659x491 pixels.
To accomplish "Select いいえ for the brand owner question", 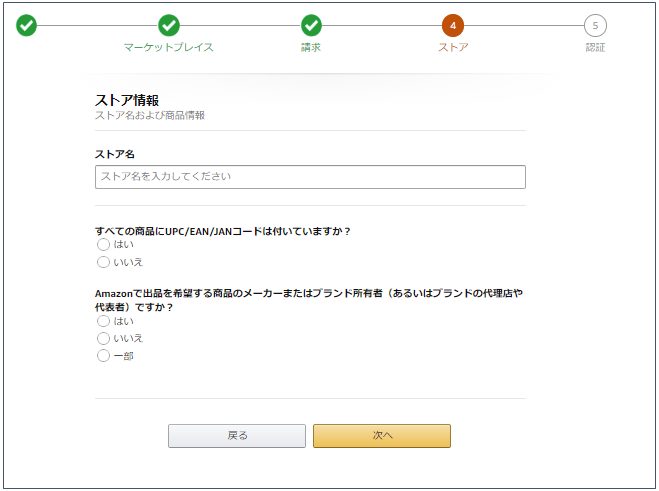I will point(103,338).
